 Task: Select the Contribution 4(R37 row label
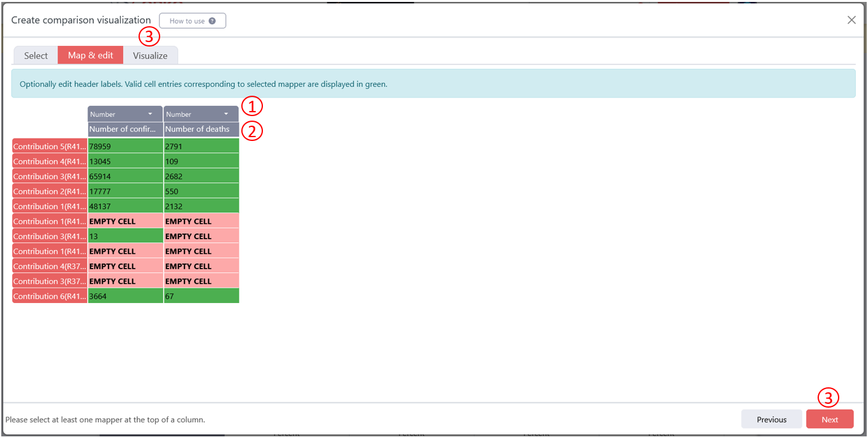[x=49, y=266]
